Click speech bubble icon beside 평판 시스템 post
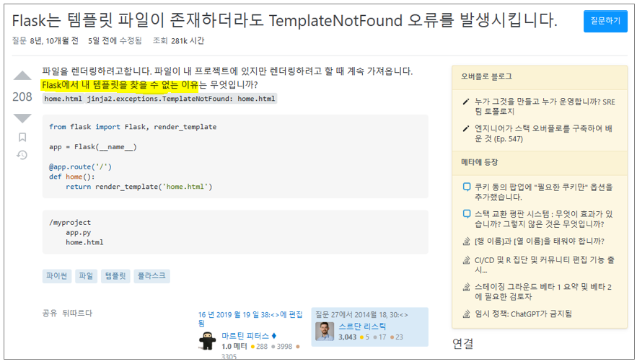The width and height of the screenshot is (637, 364). tap(467, 214)
